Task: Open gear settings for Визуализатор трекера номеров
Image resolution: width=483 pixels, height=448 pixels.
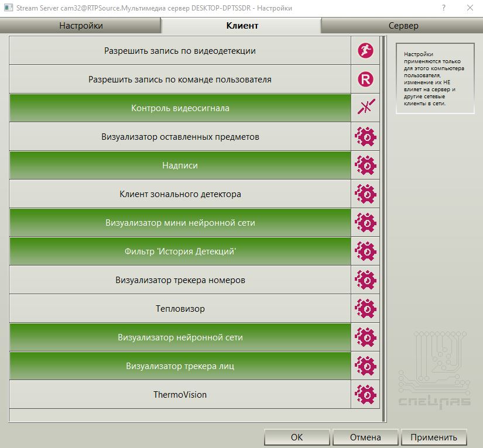Action: 365,280
